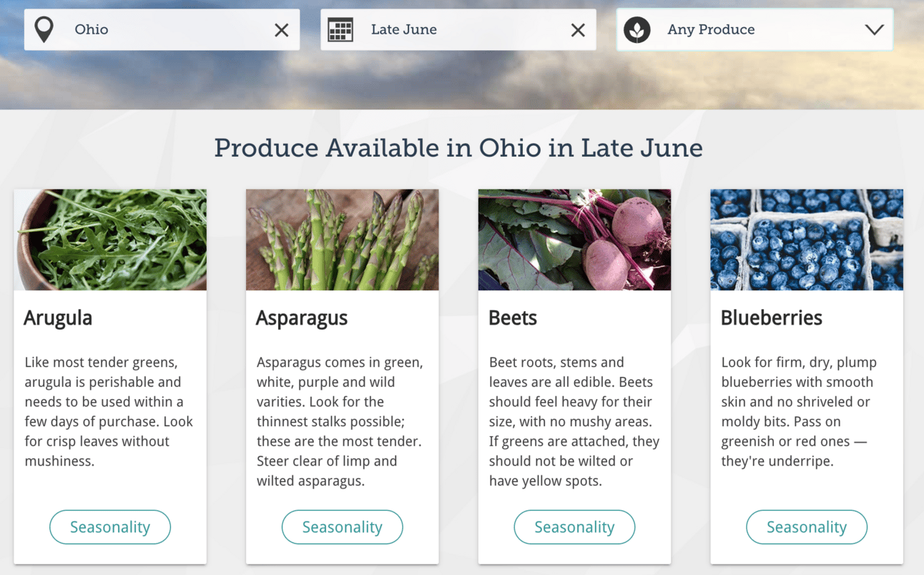Click the Asparagus card title
Viewport: 924px width, 575px height.
[x=302, y=318]
